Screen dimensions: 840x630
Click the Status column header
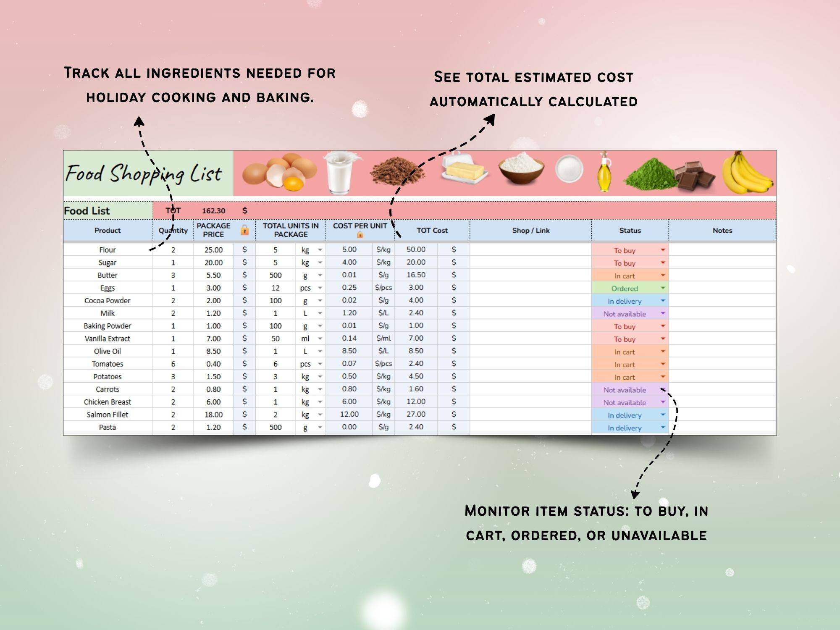(x=630, y=231)
